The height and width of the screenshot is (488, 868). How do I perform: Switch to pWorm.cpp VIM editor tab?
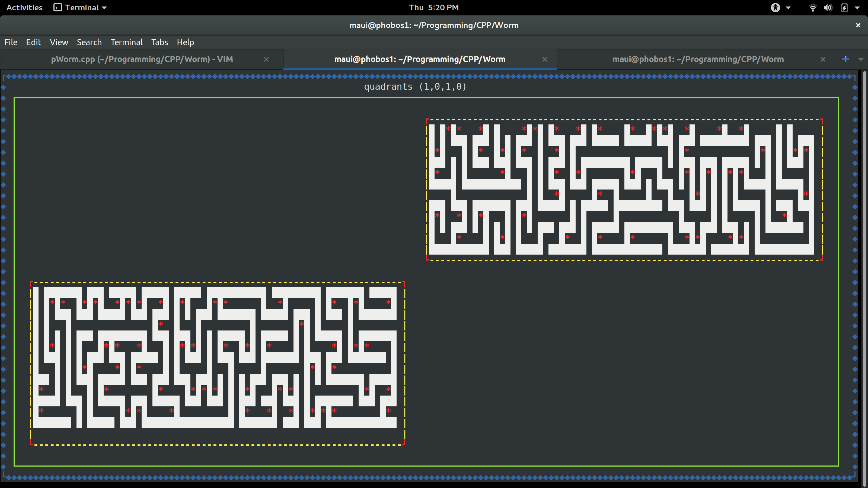(x=141, y=59)
